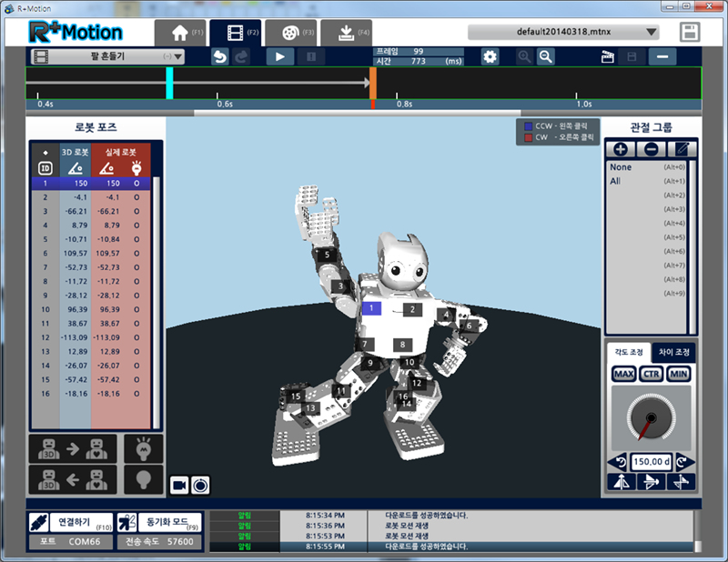
Task: Toggle torque for joint ID 14
Action: (136, 366)
